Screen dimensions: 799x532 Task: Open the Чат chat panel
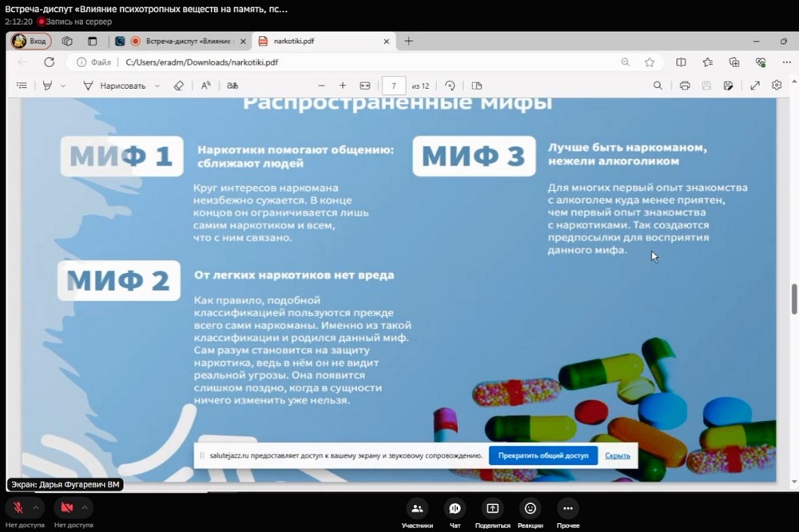(455, 509)
